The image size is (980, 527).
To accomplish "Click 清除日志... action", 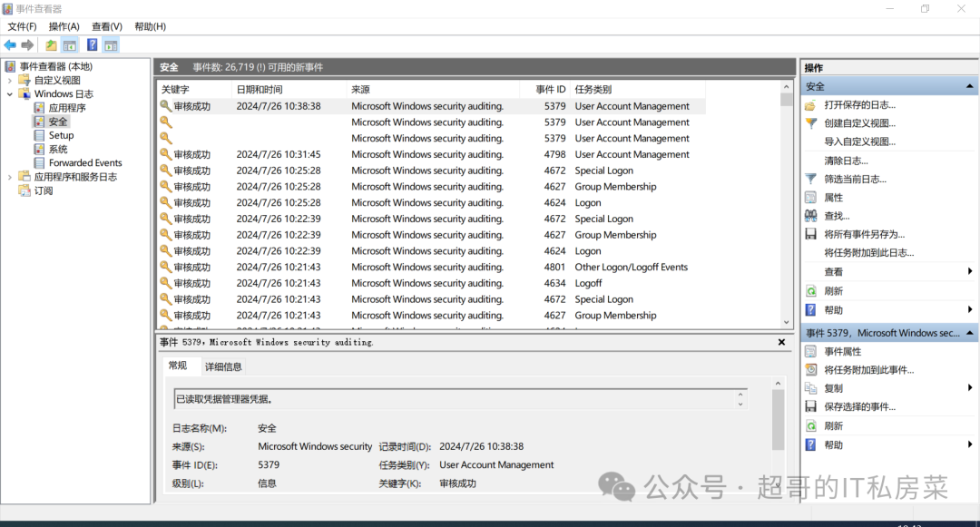I will (x=846, y=161).
